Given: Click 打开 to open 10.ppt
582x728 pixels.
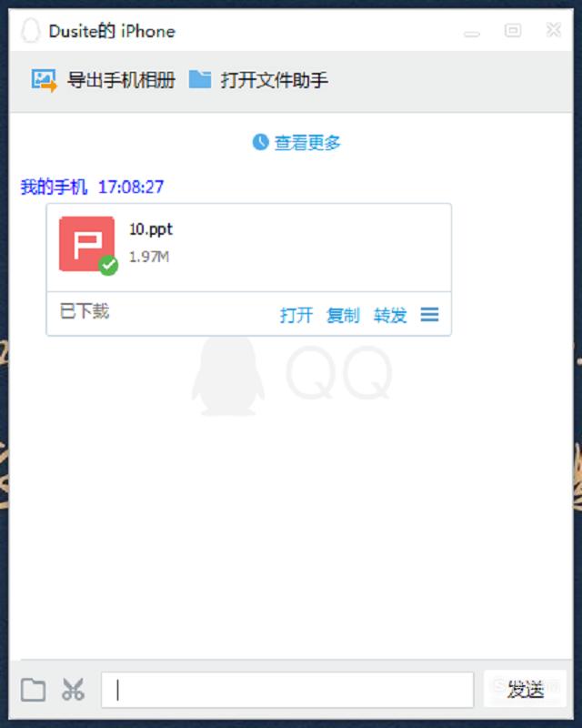Looking at the screenshot, I should tap(296, 315).
